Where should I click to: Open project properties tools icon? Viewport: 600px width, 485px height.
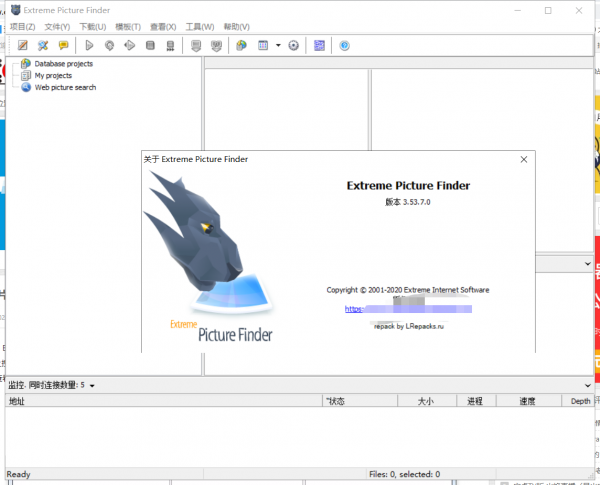click(43, 46)
